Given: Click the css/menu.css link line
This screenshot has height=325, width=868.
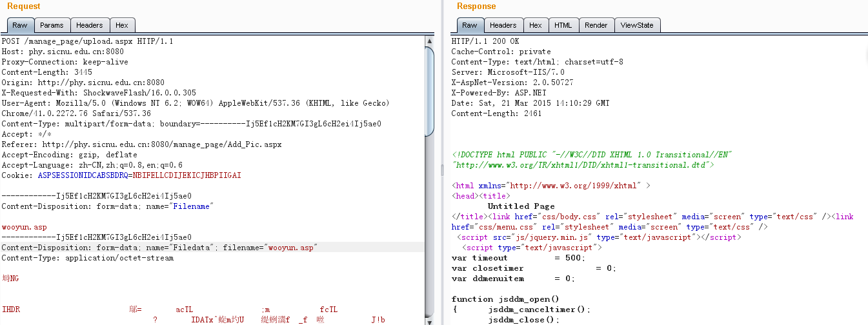Looking at the screenshot, I should coord(609,227).
